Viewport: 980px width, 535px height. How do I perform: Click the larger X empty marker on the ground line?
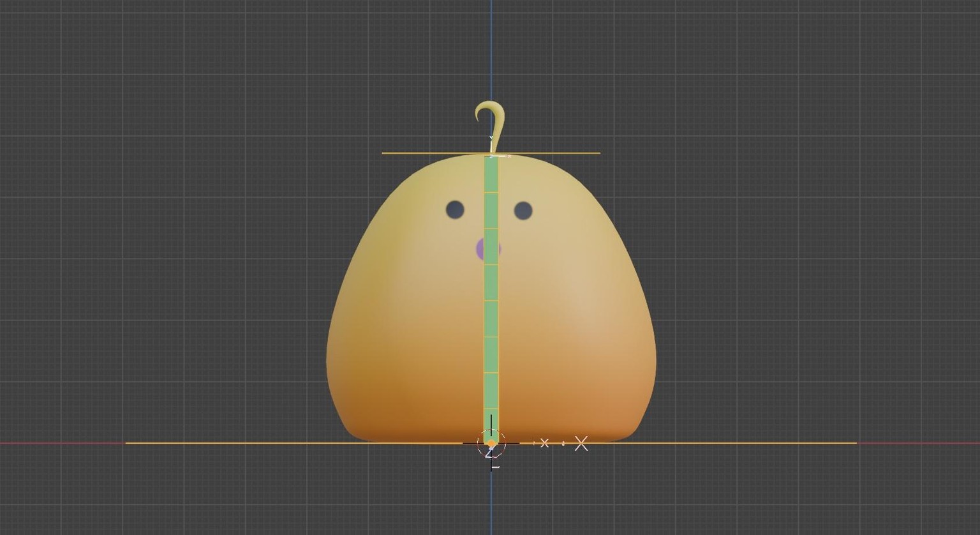tap(581, 443)
